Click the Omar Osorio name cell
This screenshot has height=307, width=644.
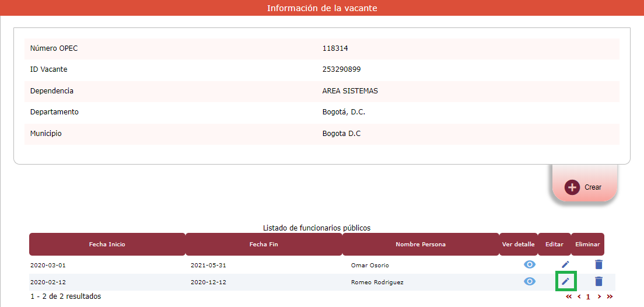370,266
